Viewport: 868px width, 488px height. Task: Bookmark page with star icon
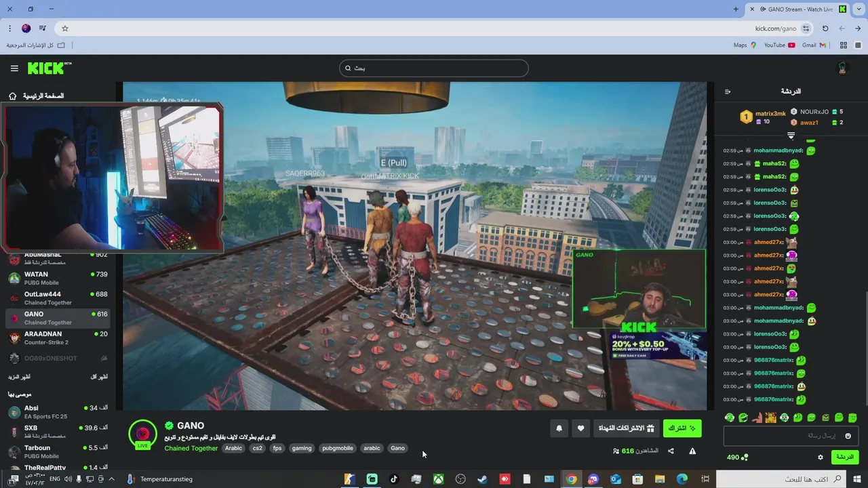65,28
